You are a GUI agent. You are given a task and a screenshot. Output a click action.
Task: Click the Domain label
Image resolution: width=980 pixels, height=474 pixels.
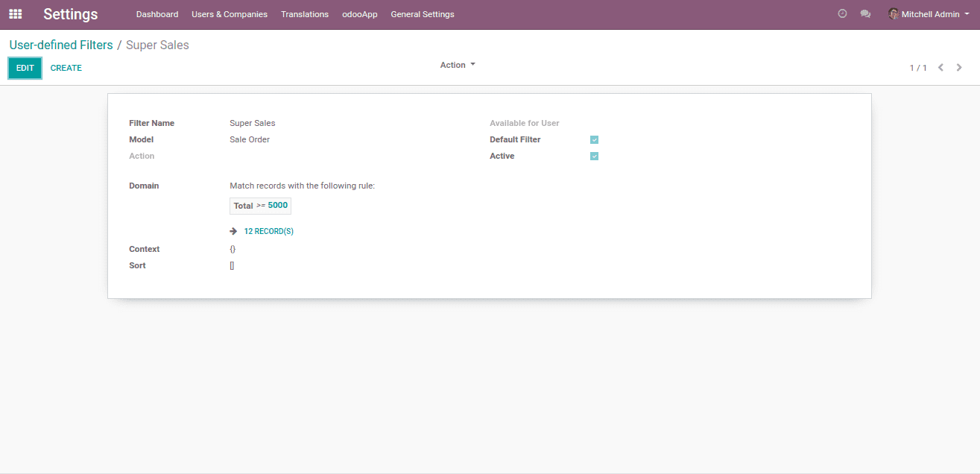tap(144, 186)
